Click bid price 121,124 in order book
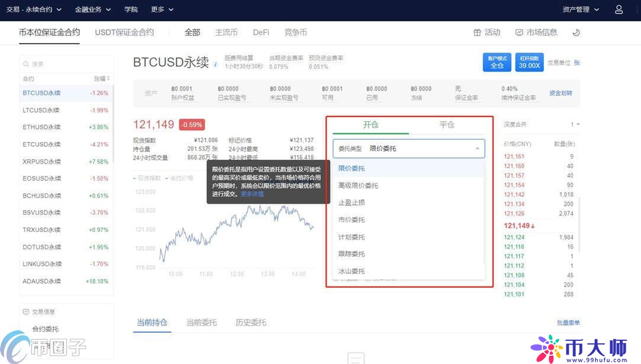 (514, 237)
